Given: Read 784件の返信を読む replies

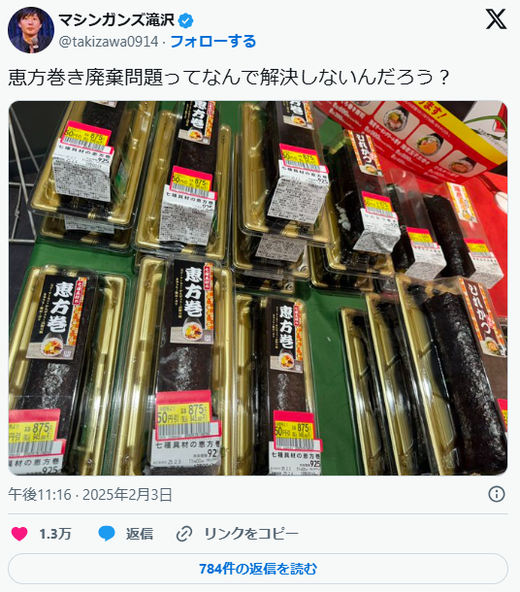Looking at the screenshot, I should 258,569.
